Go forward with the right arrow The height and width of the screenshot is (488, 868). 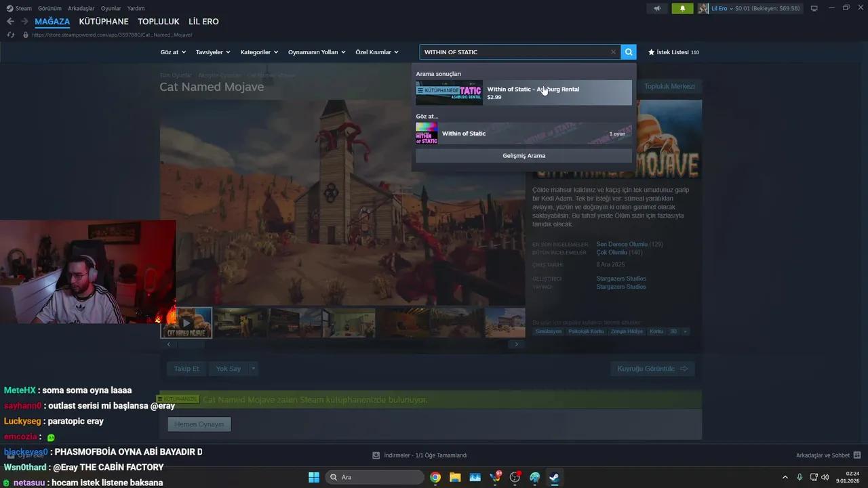coord(24,22)
